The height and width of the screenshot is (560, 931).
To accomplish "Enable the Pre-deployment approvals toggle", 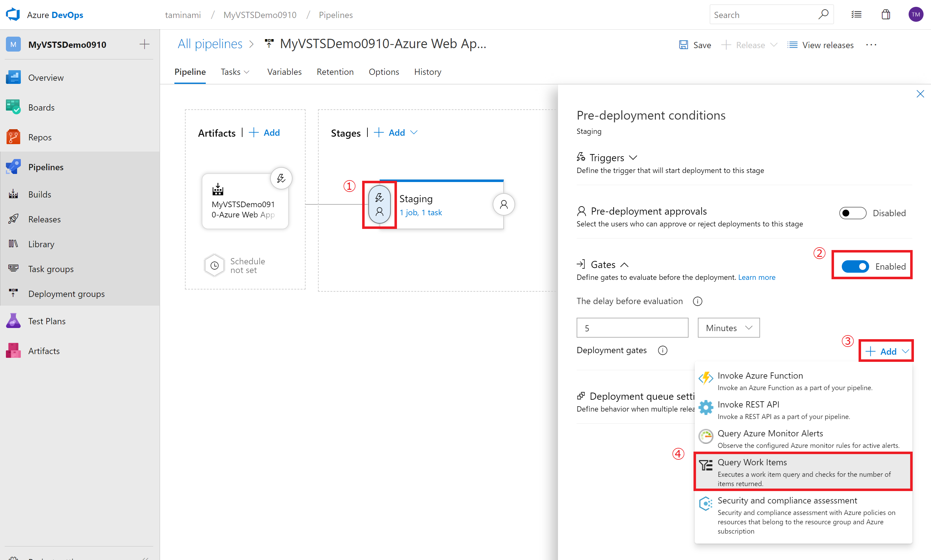I will 852,213.
